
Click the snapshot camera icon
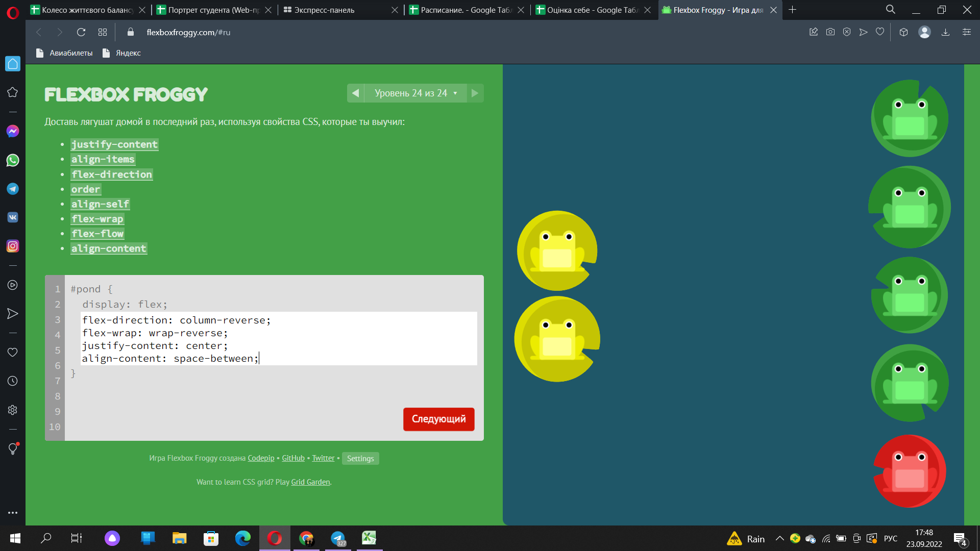click(830, 32)
